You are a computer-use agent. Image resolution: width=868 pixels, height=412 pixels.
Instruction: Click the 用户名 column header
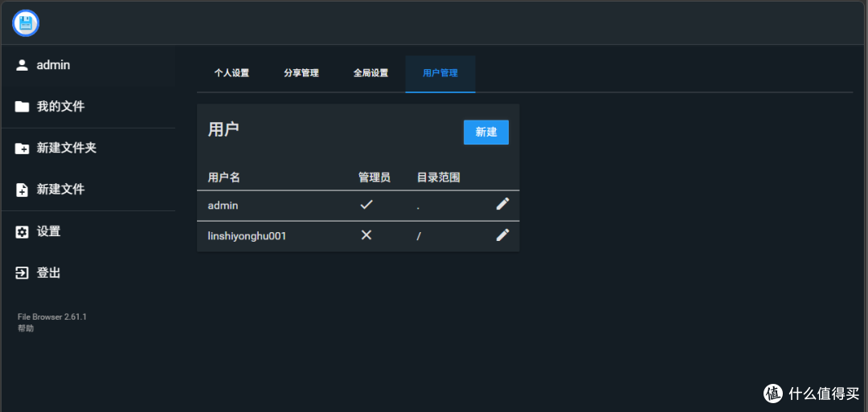pyautogui.click(x=223, y=177)
